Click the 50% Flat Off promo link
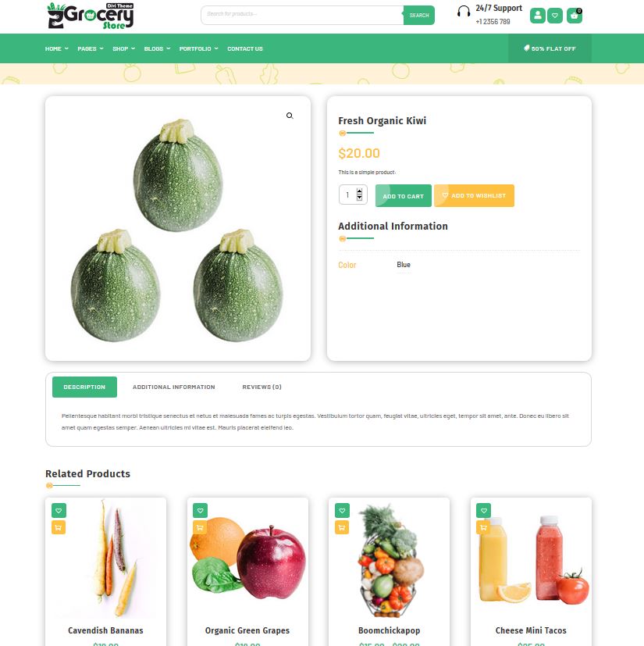Screen dimensions: 644x646 (550, 48)
